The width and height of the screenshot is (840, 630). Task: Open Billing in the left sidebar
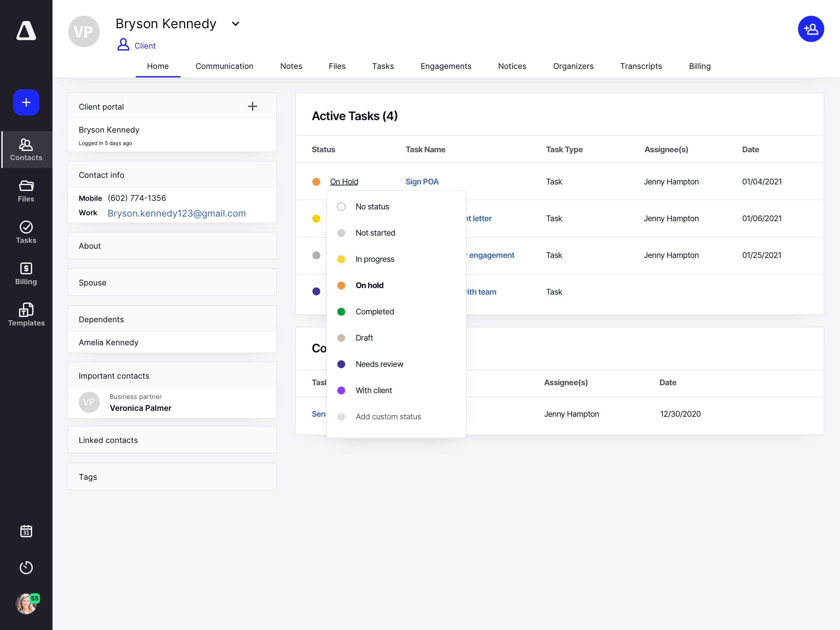click(x=26, y=274)
